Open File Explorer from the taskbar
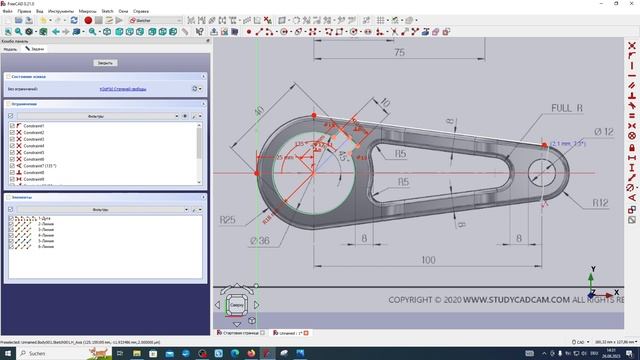 pyautogui.click(x=137, y=353)
